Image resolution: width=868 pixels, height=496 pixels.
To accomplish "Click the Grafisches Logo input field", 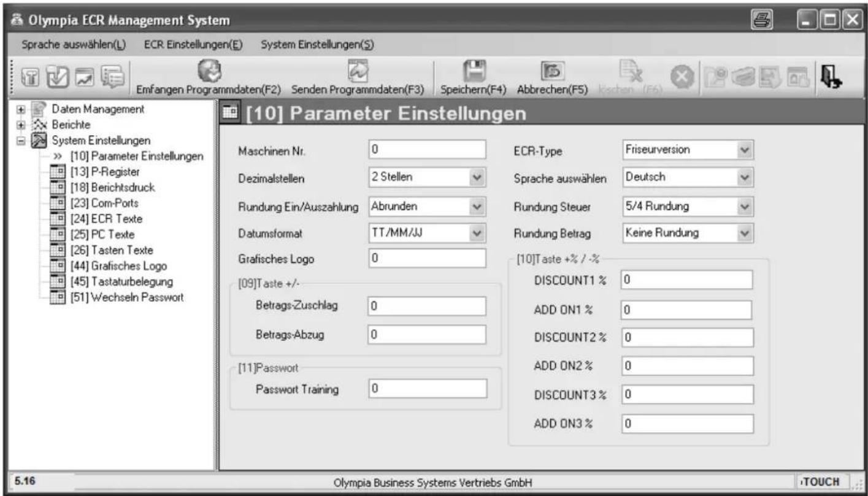I will [427, 259].
